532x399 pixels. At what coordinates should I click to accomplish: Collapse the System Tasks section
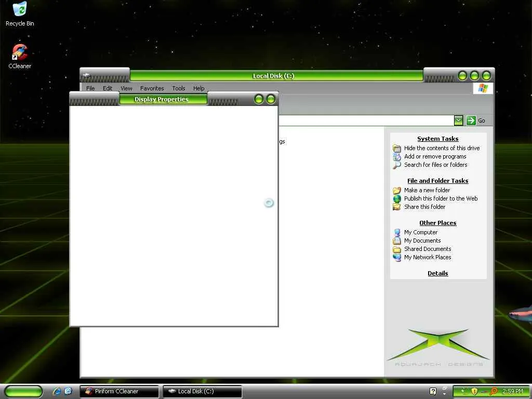point(437,139)
